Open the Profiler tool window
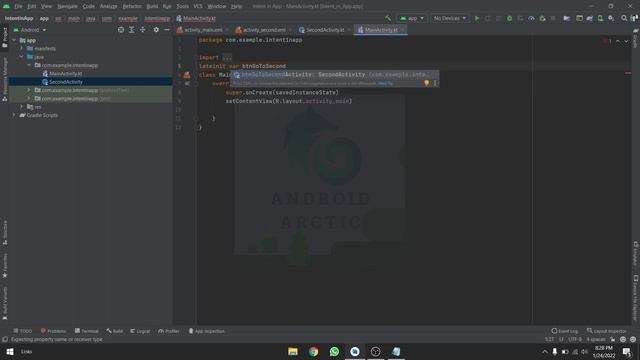The width and height of the screenshot is (640, 360). (169, 331)
